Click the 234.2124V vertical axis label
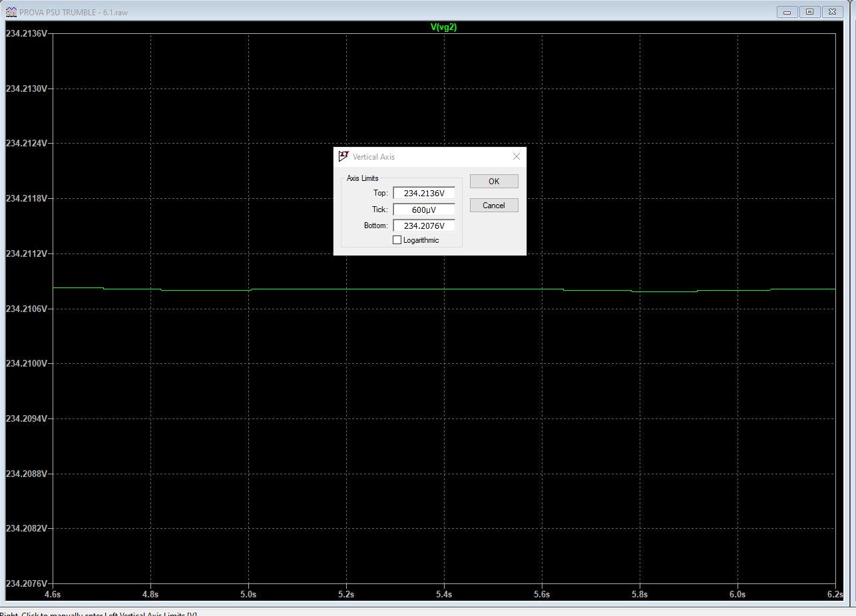856x616 pixels. point(27,143)
